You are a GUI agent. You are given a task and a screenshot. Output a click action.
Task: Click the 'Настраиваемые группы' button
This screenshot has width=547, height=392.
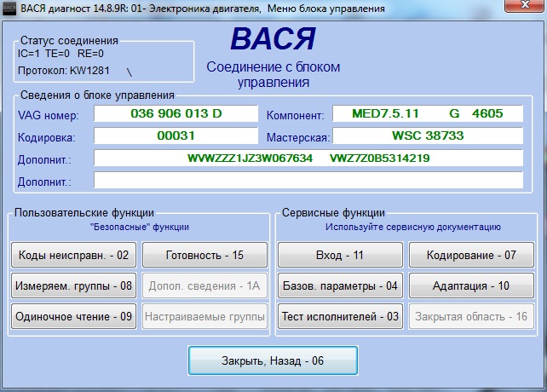pyautogui.click(x=204, y=317)
